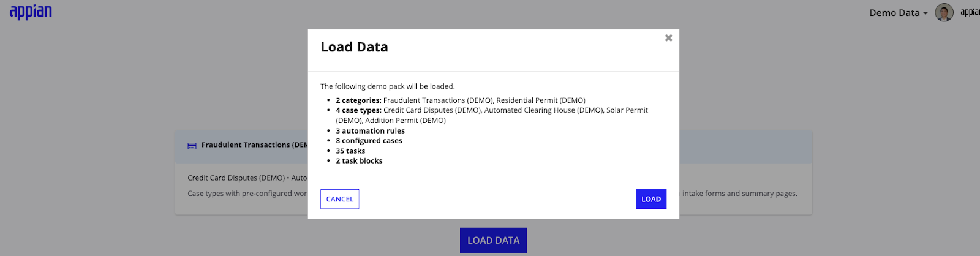Click 'The following demo pack will be loaded' text
Viewport: 980px width, 256px height.
point(388,86)
